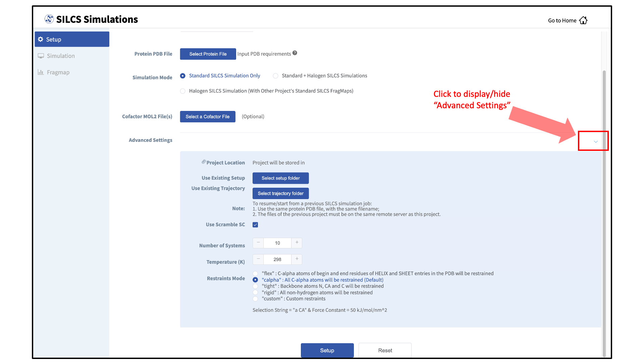Click the Setup gear icon in sidebar
644x362 pixels.
[41, 39]
